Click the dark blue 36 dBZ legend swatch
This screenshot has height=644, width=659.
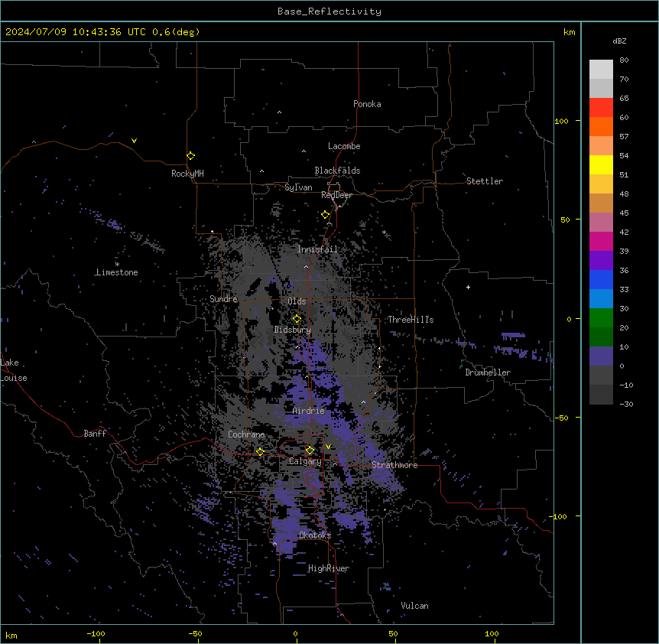pos(601,279)
